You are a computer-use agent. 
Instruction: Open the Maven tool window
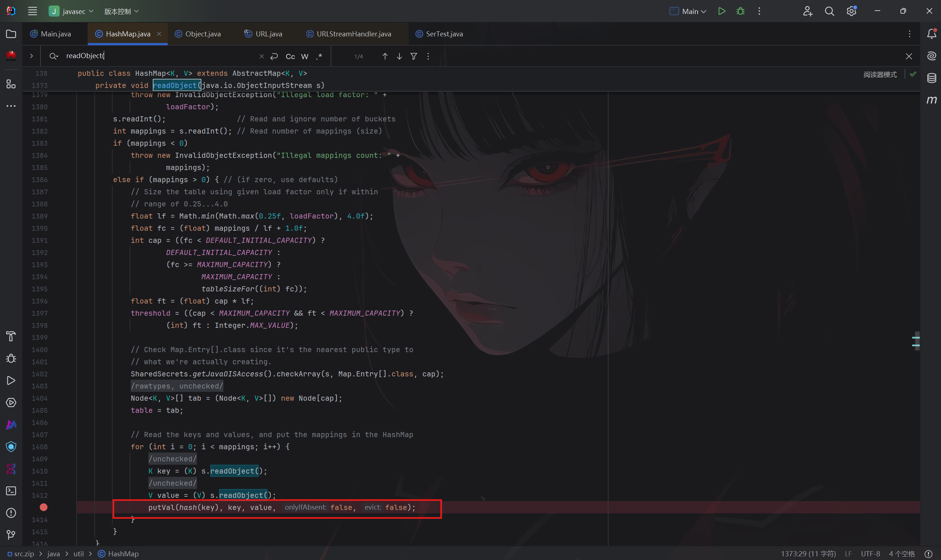[931, 100]
